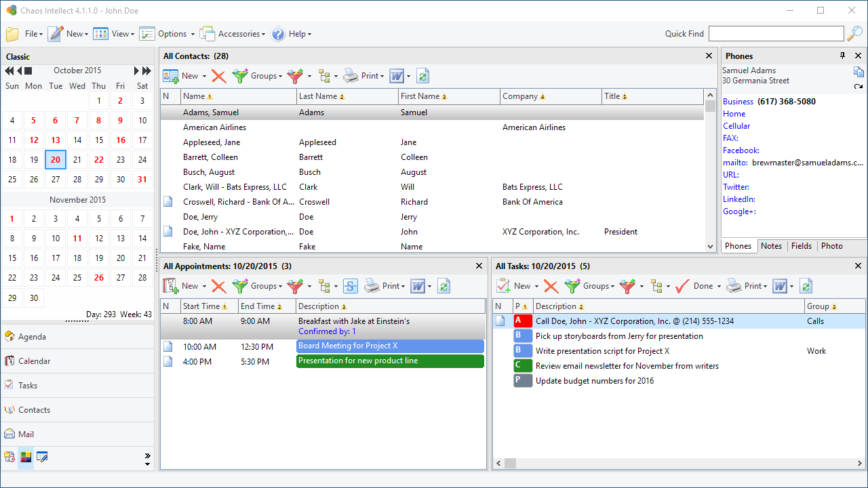868x488 pixels.
Task: Select October 22 in the calendar
Action: [x=99, y=160]
